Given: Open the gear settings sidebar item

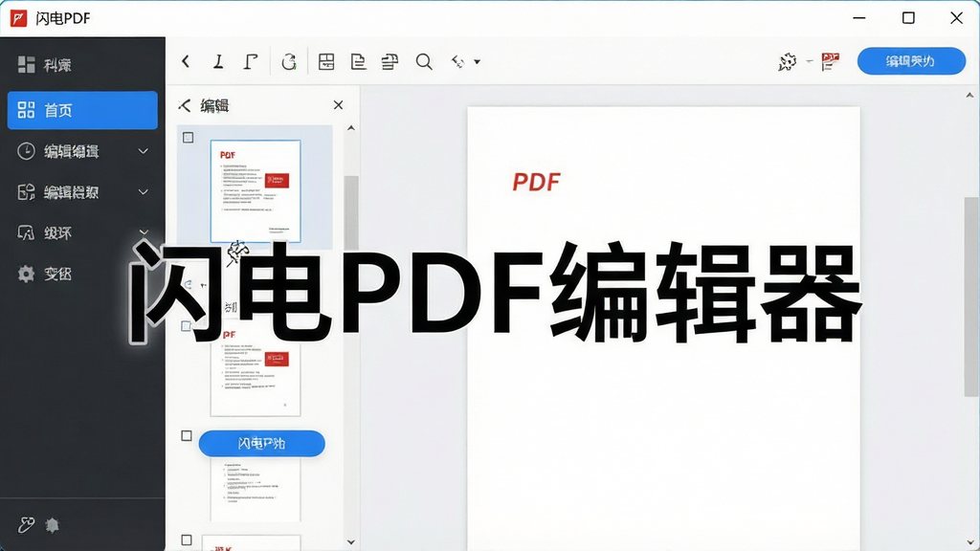Looking at the screenshot, I should [45, 274].
